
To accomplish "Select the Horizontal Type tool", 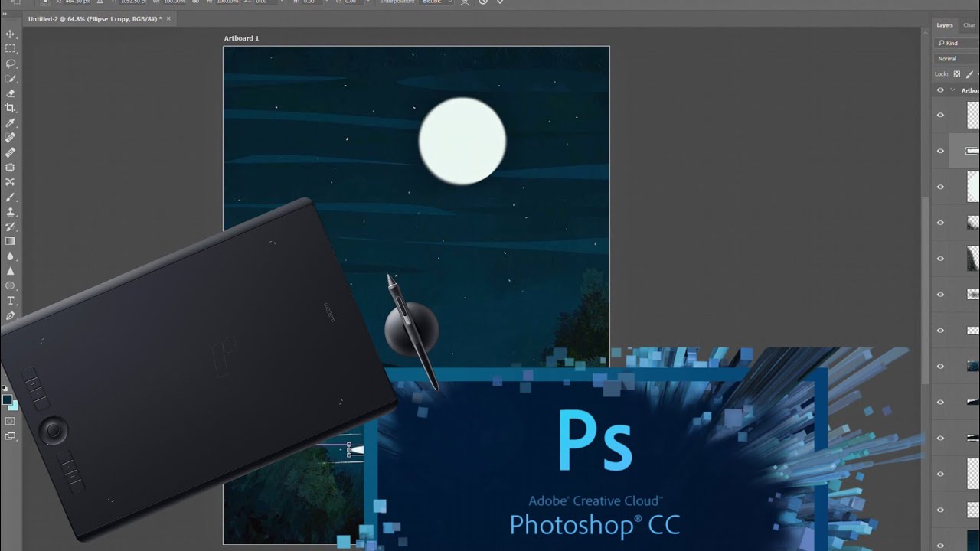I will (x=11, y=301).
